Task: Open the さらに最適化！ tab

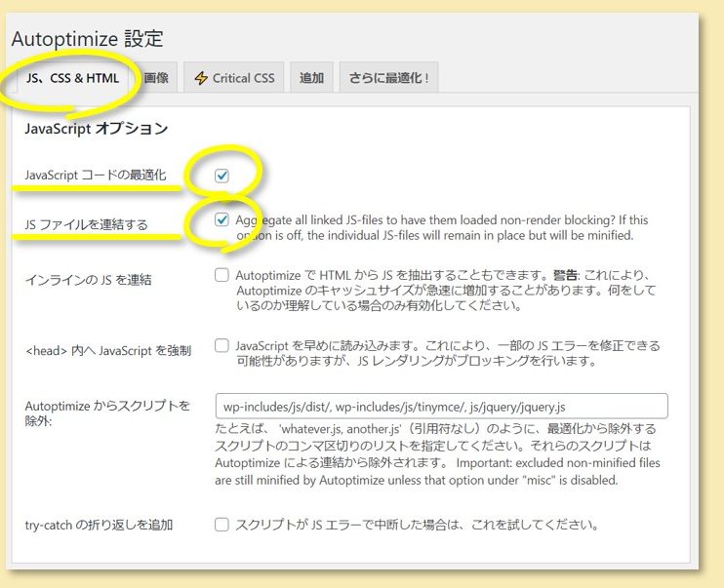Action: (388, 78)
